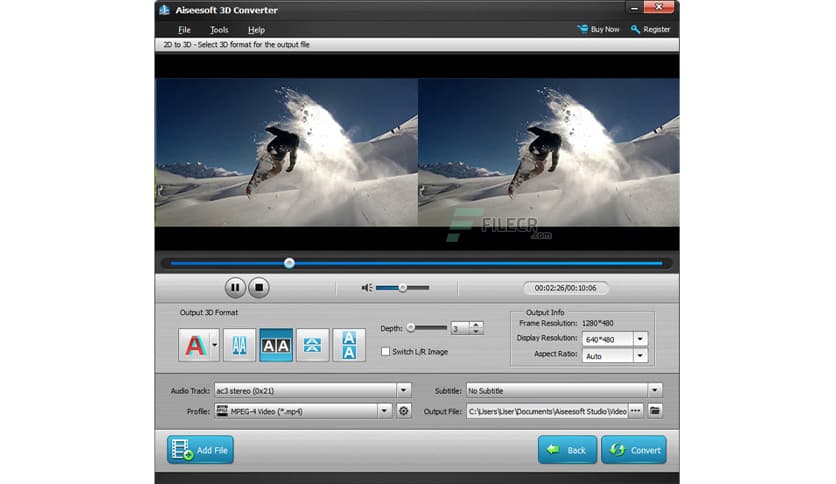
Task: Open profile settings gear icon
Action: tap(404, 411)
